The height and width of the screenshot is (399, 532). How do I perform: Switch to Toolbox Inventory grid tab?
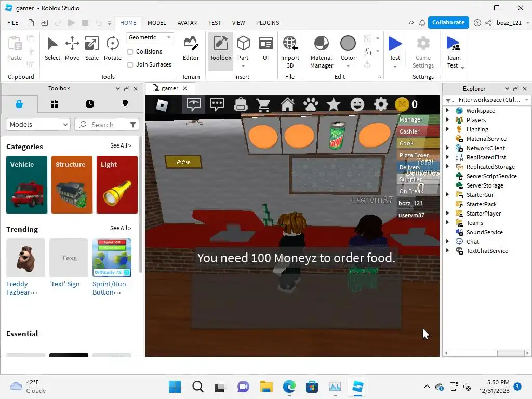[55, 104]
